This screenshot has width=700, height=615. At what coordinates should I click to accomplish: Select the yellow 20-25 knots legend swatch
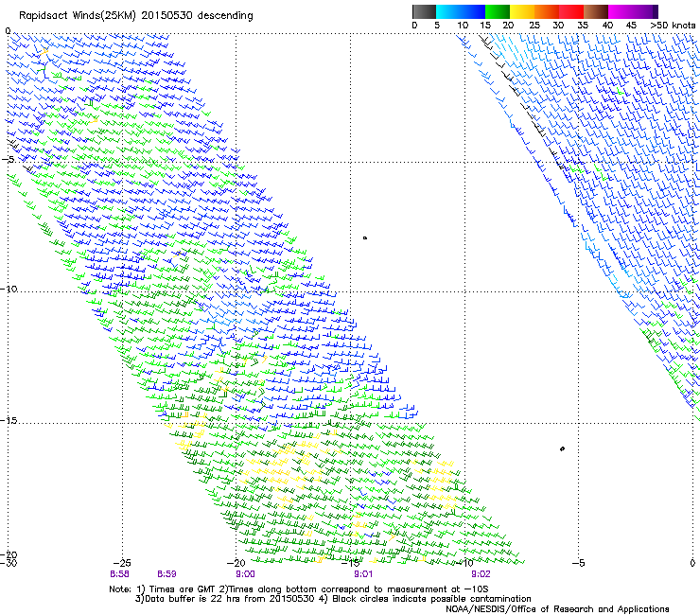[522, 11]
